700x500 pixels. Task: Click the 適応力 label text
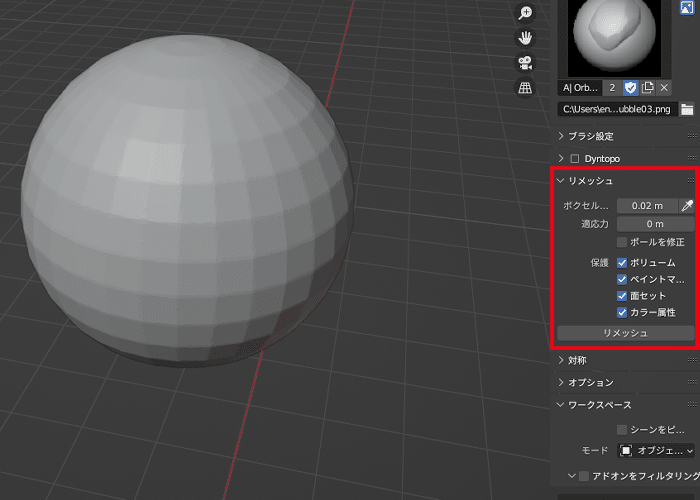tap(595, 224)
